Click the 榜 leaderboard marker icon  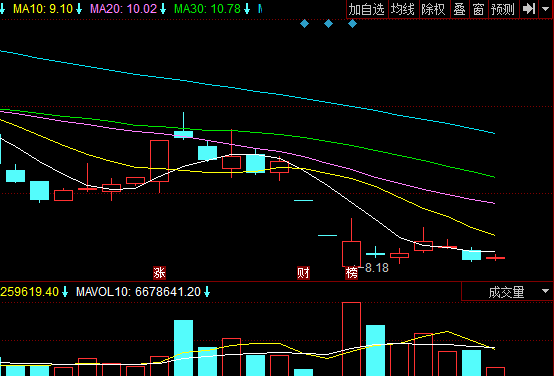pyautogui.click(x=352, y=273)
